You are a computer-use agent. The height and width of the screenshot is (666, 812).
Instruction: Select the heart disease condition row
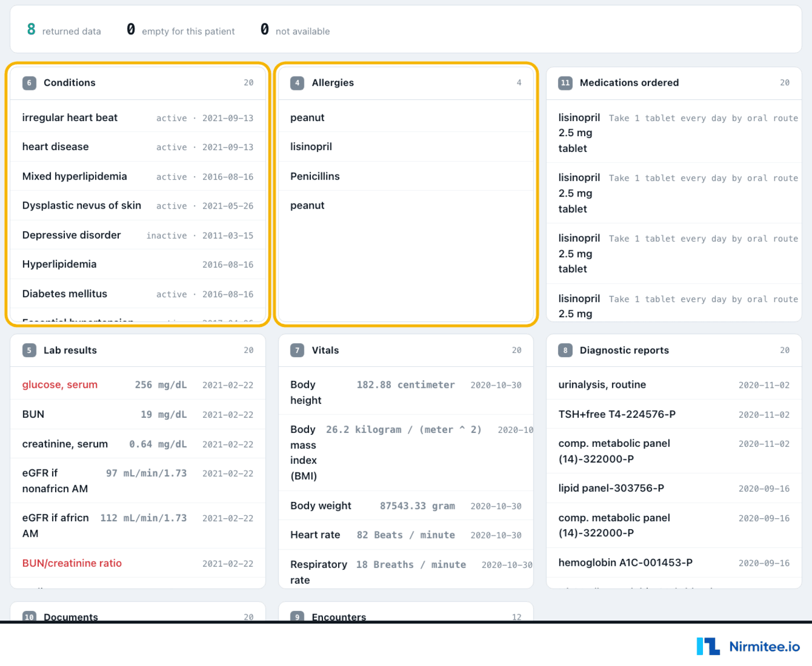coord(138,147)
